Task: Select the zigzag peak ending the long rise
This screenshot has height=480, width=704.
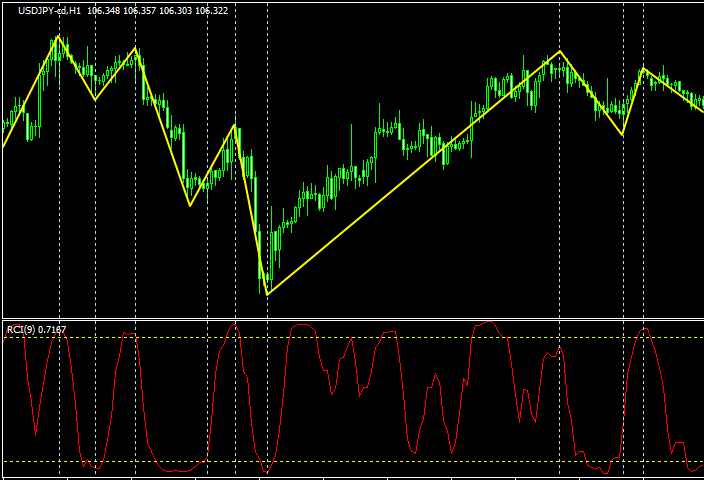Action: [x=559, y=51]
